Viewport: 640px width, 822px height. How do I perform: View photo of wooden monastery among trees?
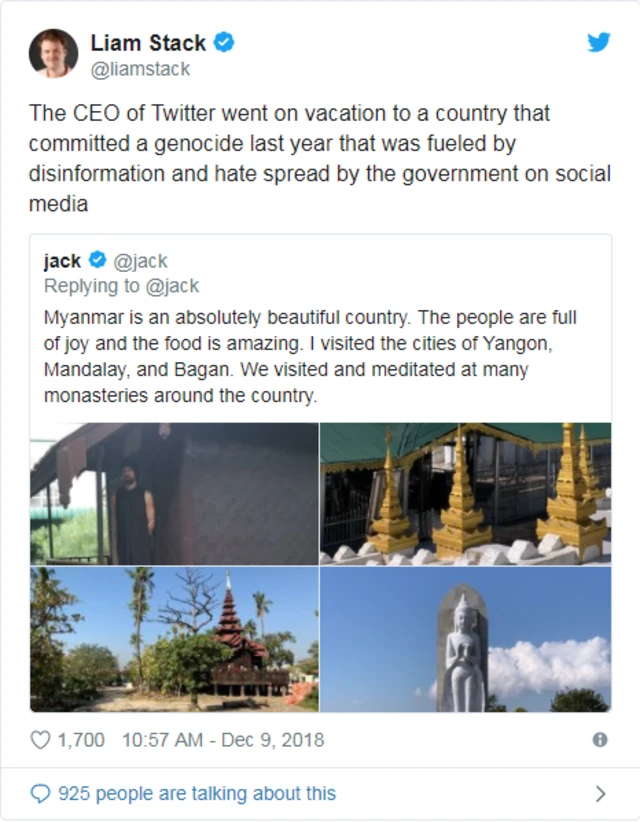point(174,639)
